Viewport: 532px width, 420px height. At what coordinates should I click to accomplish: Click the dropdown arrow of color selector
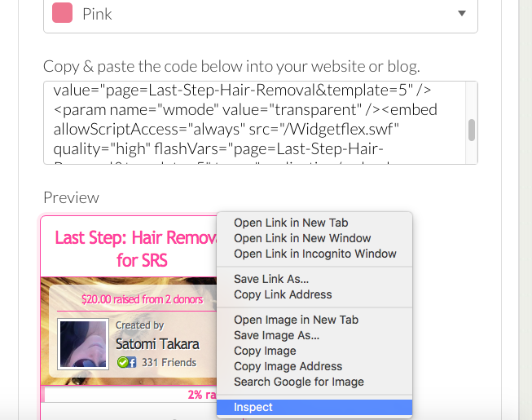tap(461, 13)
